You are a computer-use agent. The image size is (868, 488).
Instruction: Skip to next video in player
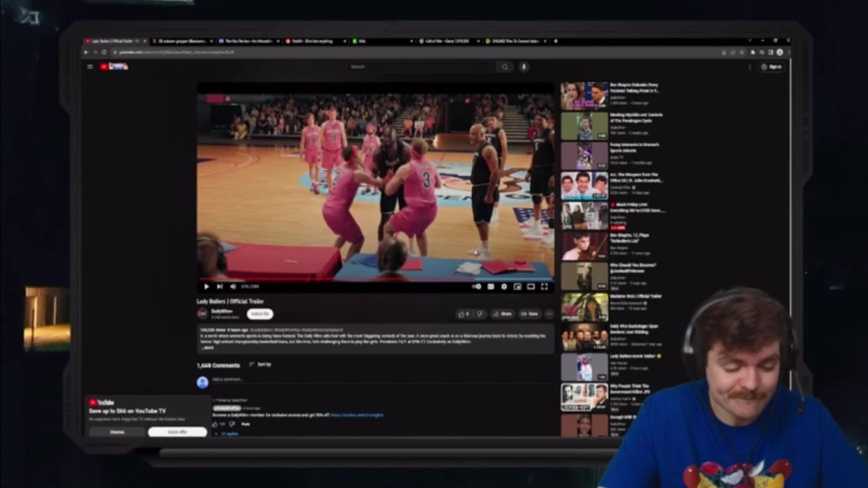click(x=220, y=287)
